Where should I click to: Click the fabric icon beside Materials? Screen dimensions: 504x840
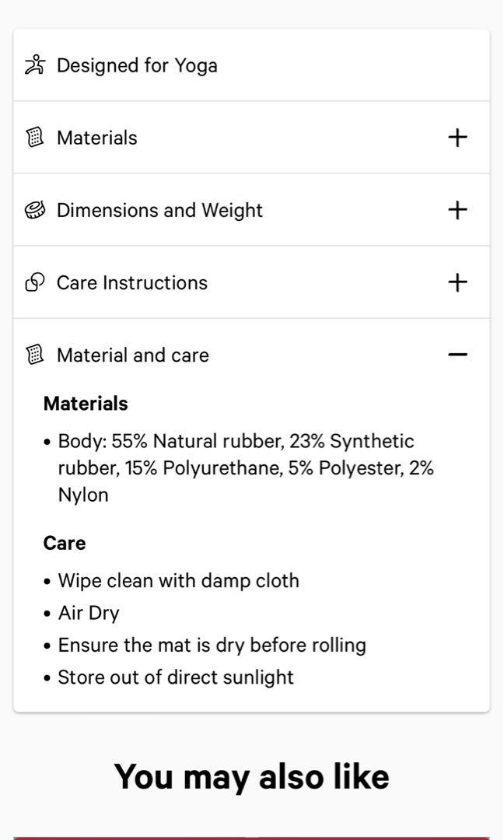pyautogui.click(x=33, y=137)
